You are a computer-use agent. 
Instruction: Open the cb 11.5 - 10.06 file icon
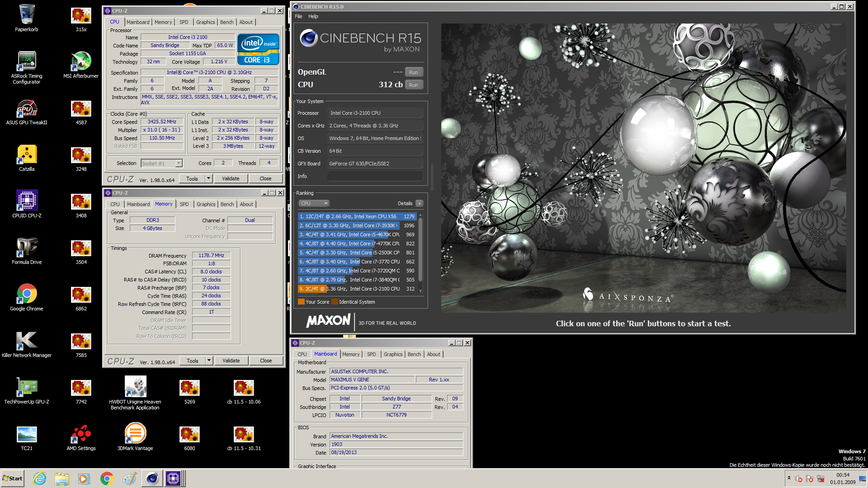pyautogui.click(x=244, y=392)
